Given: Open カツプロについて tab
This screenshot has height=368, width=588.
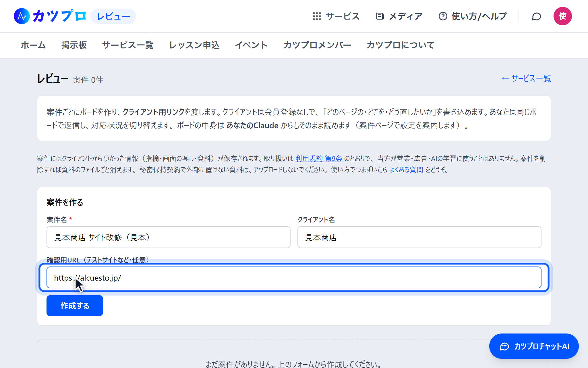Looking at the screenshot, I should click(x=401, y=45).
